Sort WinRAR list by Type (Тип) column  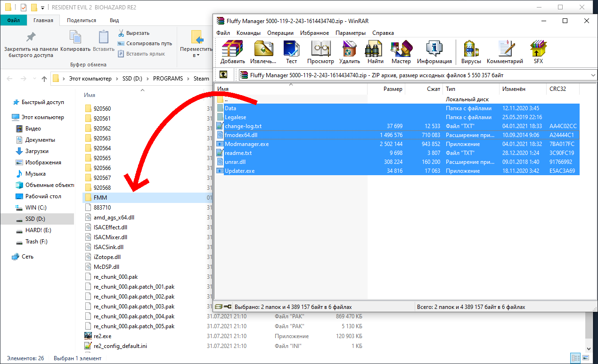click(471, 89)
